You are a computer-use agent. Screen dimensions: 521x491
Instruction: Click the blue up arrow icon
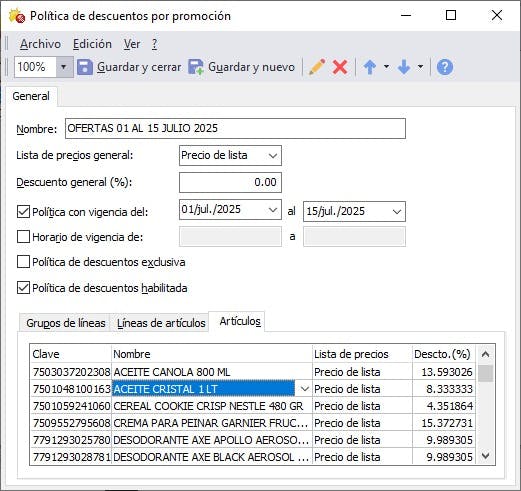(x=370, y=67)
